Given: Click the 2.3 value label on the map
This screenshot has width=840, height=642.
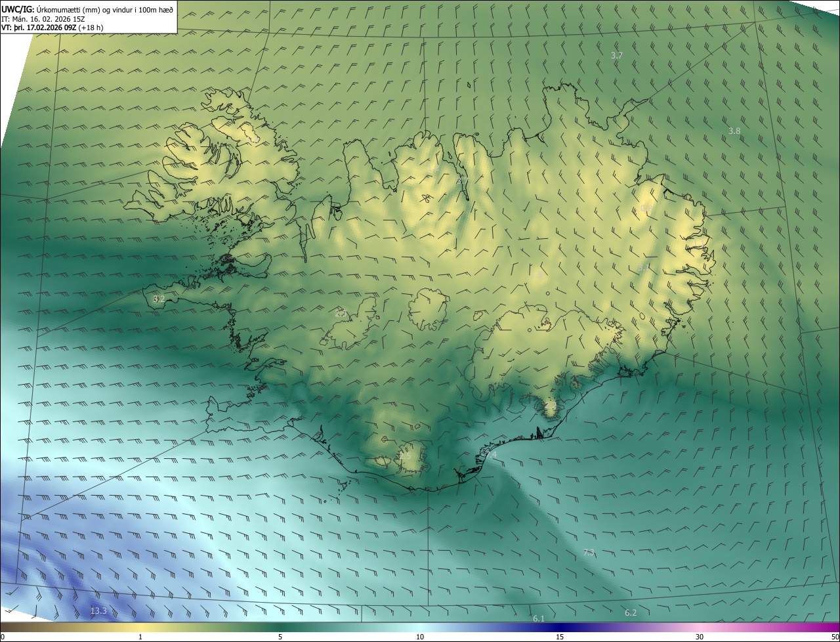Looking at the screenshot, I should (x=341, y=313).
